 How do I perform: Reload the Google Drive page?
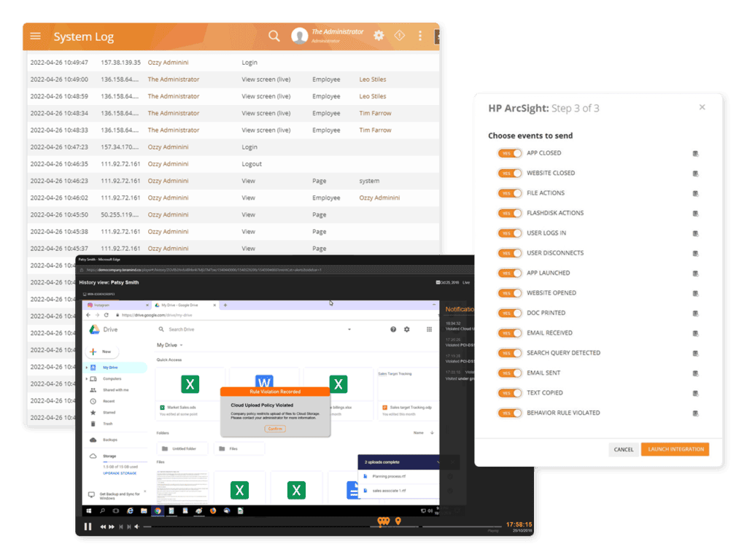(x=107, y=315)
